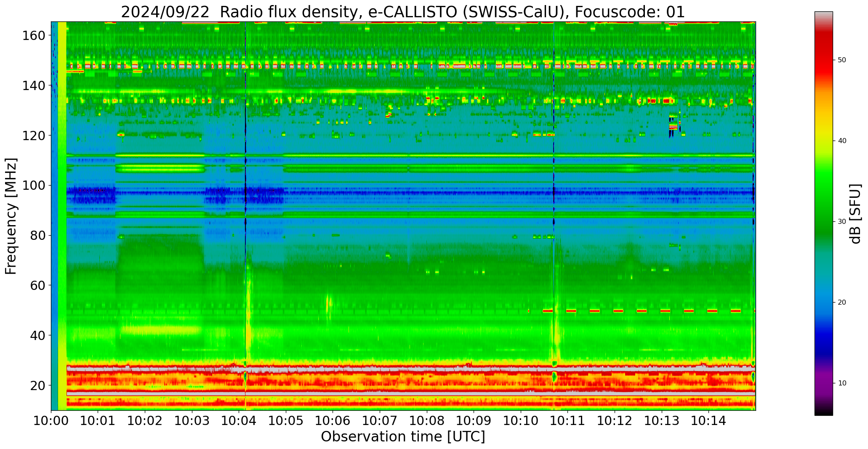Click the x-axis tick label 10:11
This screenshot has height=449, width=868.
coord(568,421)
